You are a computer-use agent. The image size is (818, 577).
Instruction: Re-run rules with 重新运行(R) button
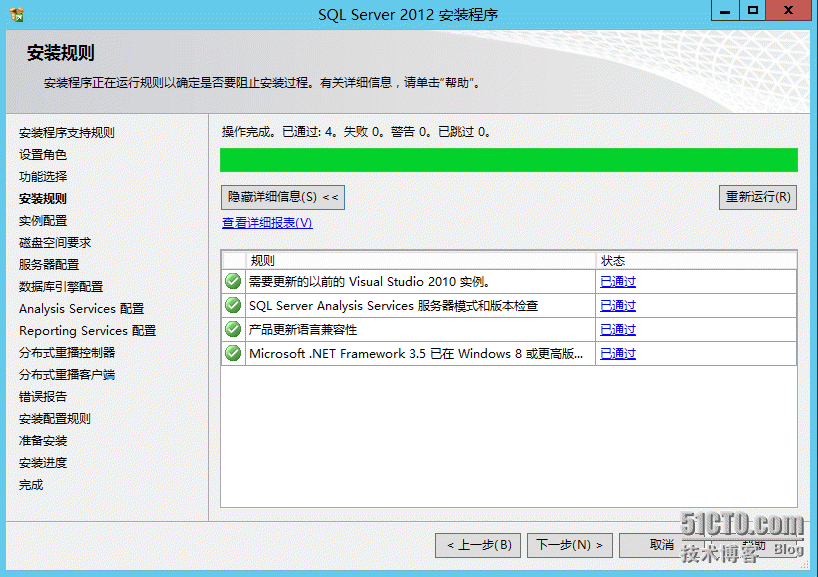click(757, 197)
